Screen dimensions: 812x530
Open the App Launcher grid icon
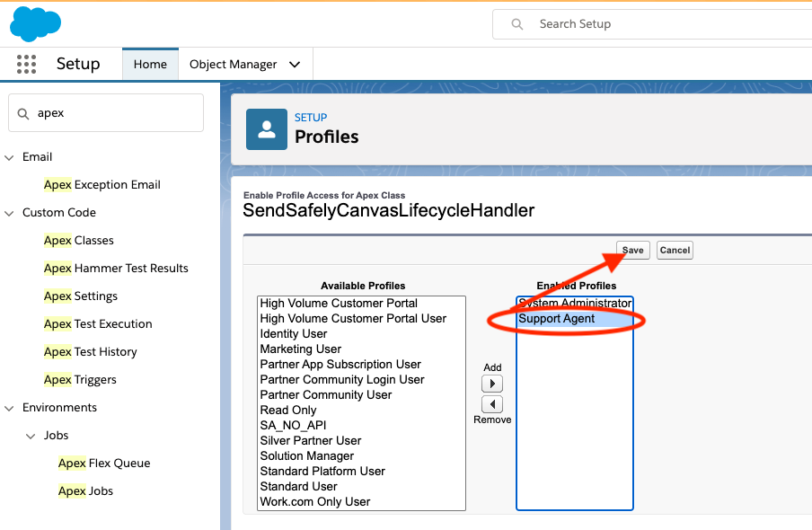pyautogui.click(x=26, y=65)
